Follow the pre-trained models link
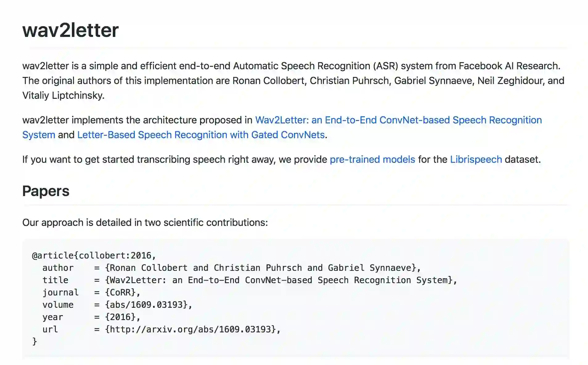This screenshot has width=588, height=365. [x=372, y=159]
